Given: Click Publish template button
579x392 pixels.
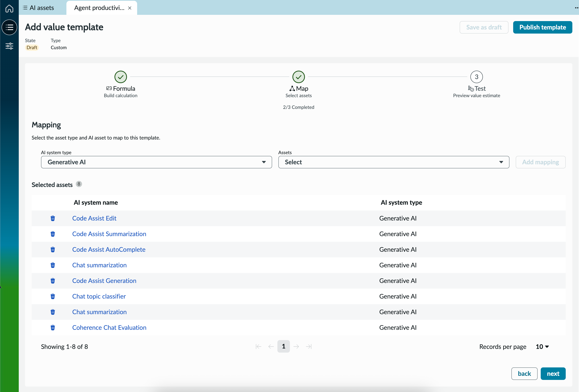Looking at the screenshot, I should point(543,27).
